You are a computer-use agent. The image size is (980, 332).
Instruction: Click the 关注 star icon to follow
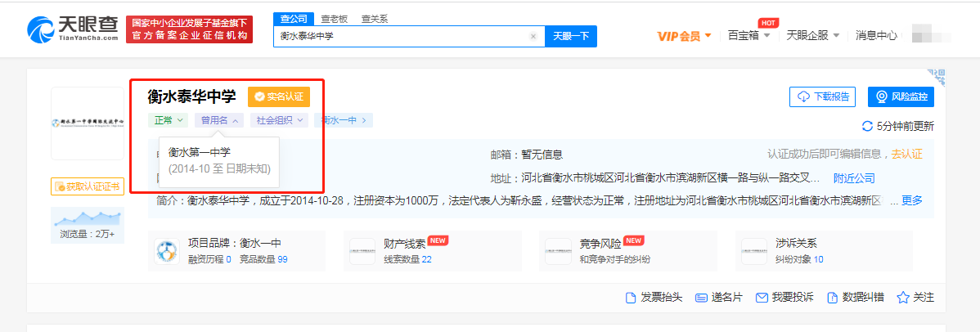(x=915, y=298)
